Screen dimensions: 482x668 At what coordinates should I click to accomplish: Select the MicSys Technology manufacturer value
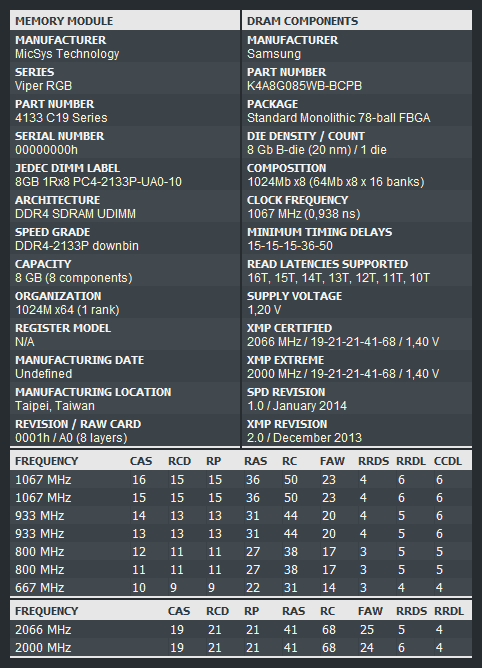tap(67, 54)
